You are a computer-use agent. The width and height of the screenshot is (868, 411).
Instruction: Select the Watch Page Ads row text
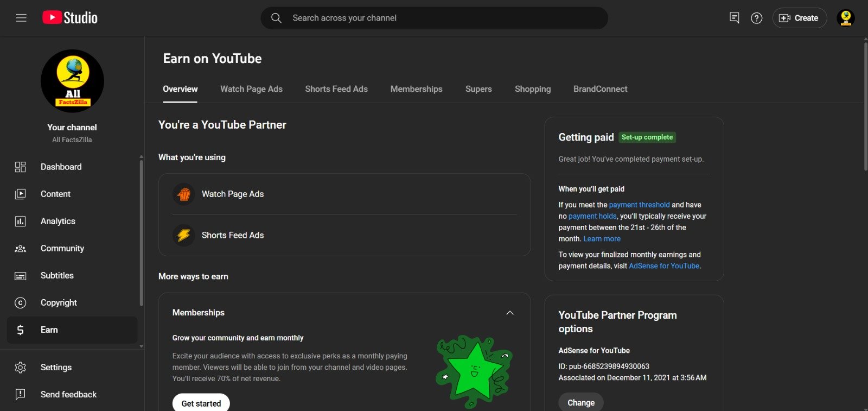233,194
